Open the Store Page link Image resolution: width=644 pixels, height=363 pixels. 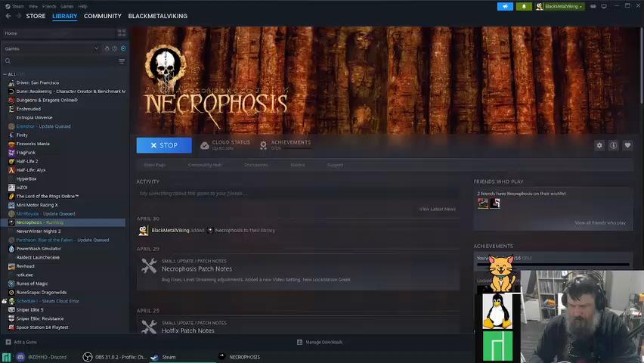[154, 165]
